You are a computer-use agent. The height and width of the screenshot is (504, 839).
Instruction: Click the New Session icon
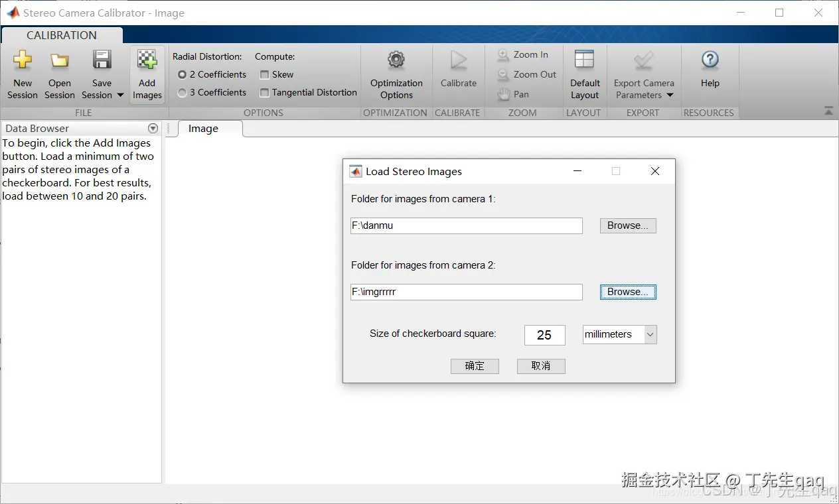click(x=23, y=60)
